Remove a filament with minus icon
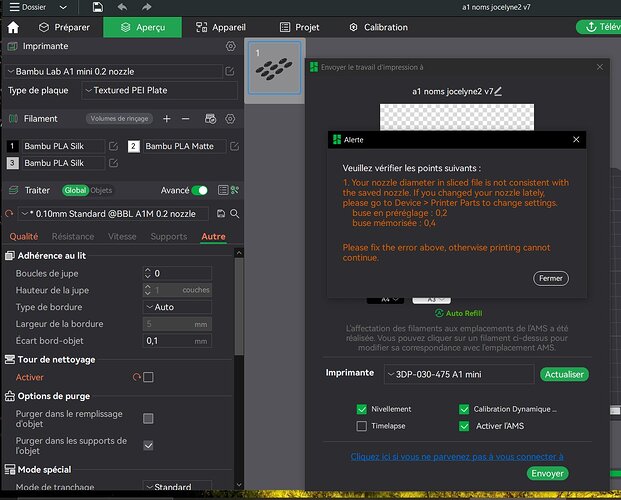The image size is (621, 500). 185,118
